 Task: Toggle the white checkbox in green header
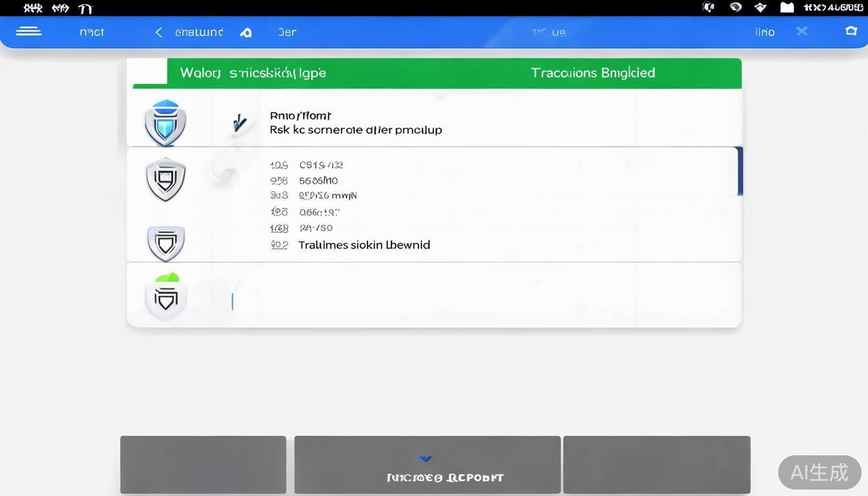[147, 71]
